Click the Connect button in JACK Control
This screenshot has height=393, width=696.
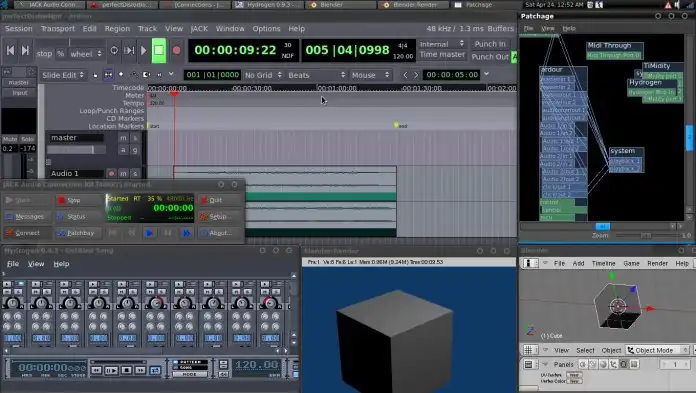click(x=28, y=233)
